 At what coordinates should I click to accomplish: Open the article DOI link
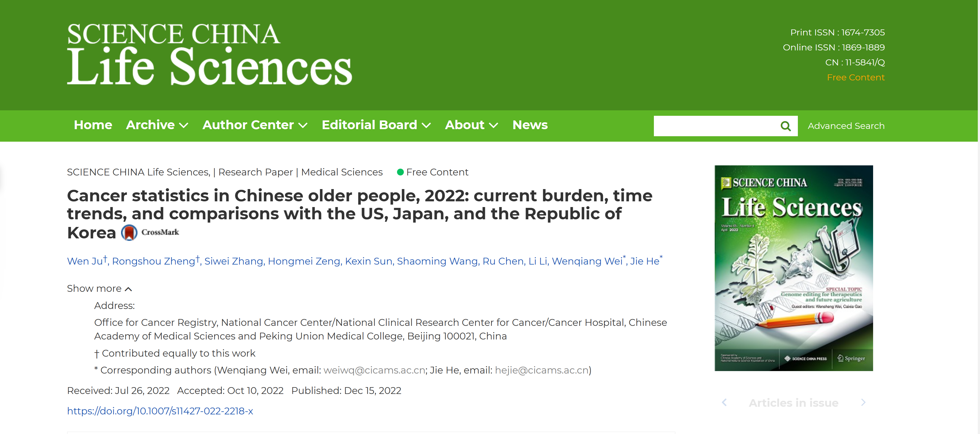[x=160, y=411]
